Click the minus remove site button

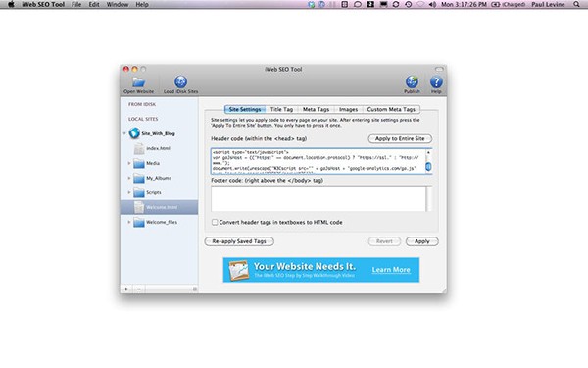139,289
